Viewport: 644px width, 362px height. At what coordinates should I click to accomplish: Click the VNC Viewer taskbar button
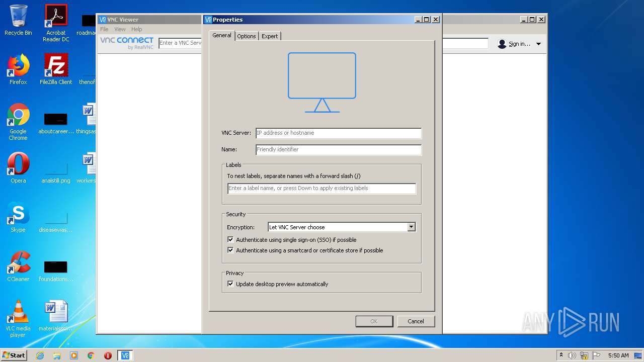point(125,355)
